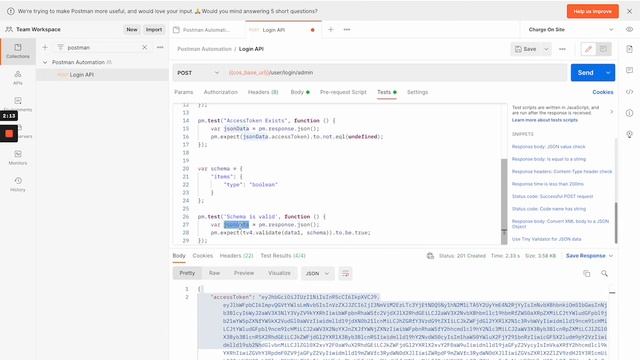Open environment quick look eye icon
The width and height of the screenshot is (640, 360).
point(629,29)
